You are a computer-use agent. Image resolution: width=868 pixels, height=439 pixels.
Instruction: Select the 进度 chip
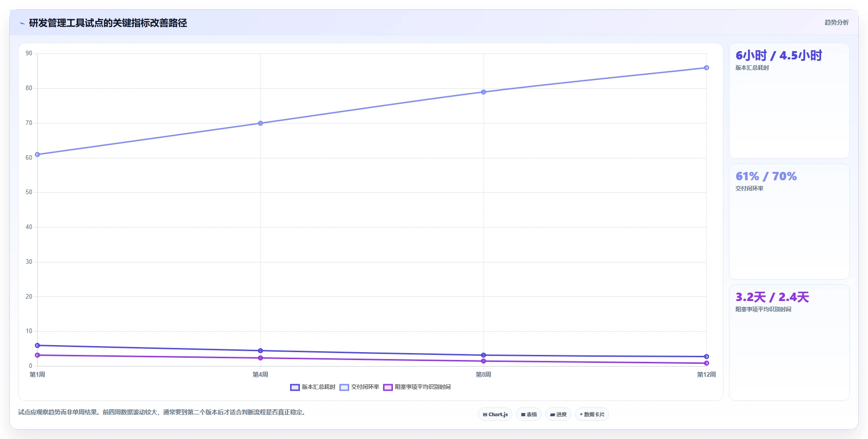(558, 414)
